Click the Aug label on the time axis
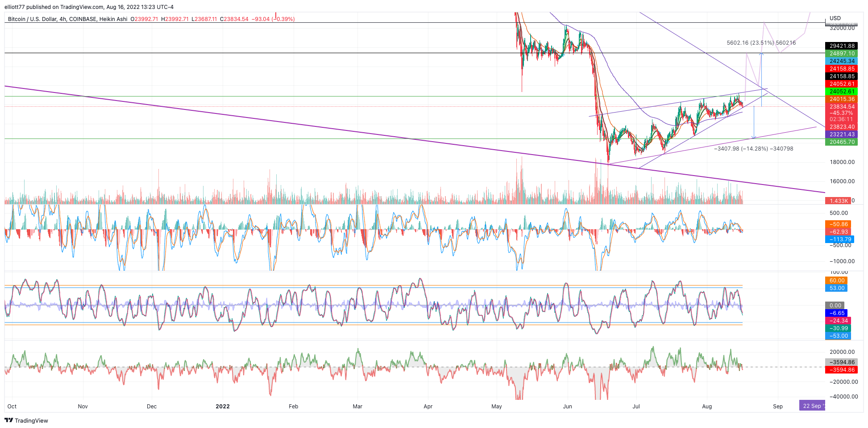The image size is (868, 428). click(x=707, y=407)
